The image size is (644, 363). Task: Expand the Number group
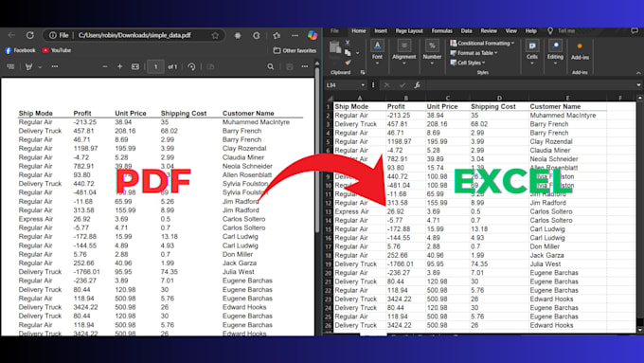[x=432, y=52]
